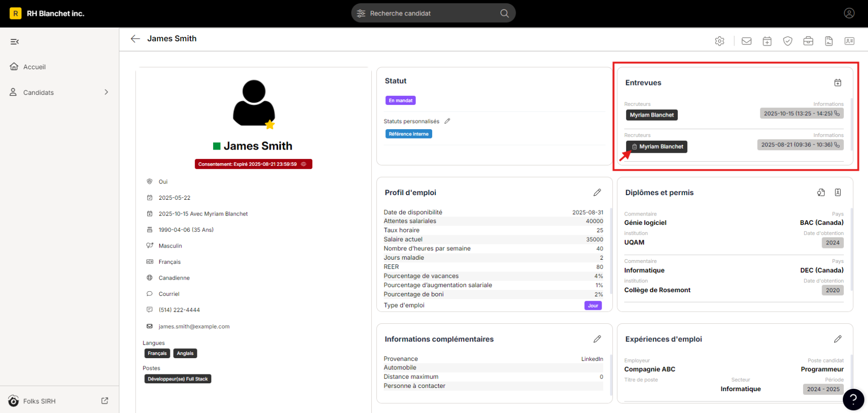Click the Français language tag
This screenshot has height=413, width=868.
(157, 354)
